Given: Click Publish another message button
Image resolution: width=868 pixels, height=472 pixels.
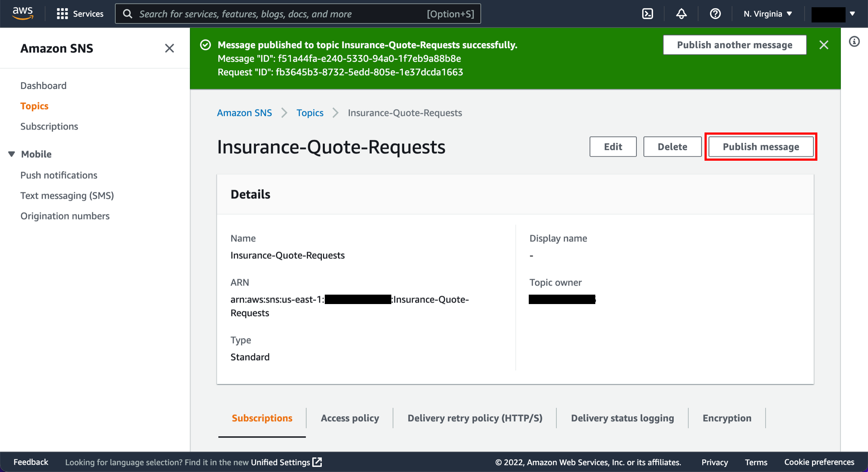Looking at the screenshot, I should click(735, 45).
